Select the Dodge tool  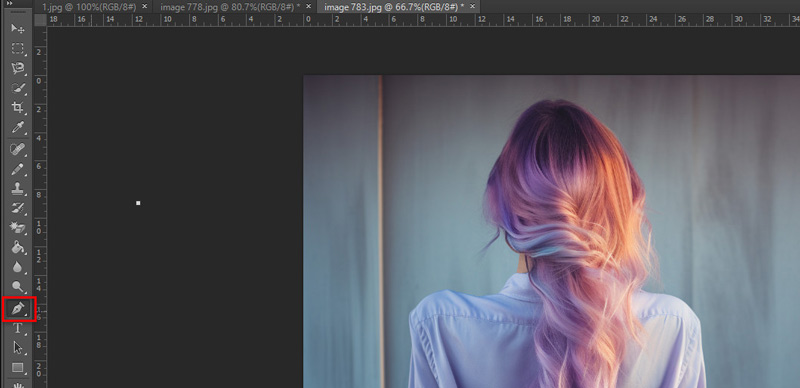[18, 287]
